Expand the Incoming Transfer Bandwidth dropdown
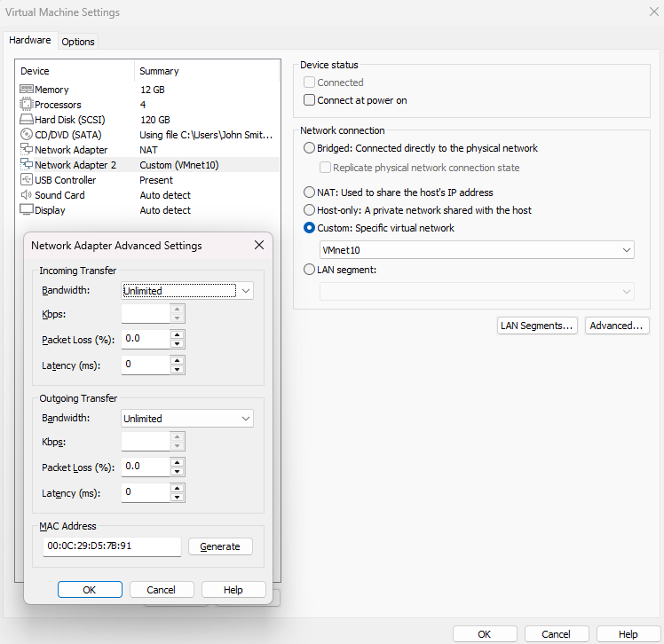 [x=187, y=291]
